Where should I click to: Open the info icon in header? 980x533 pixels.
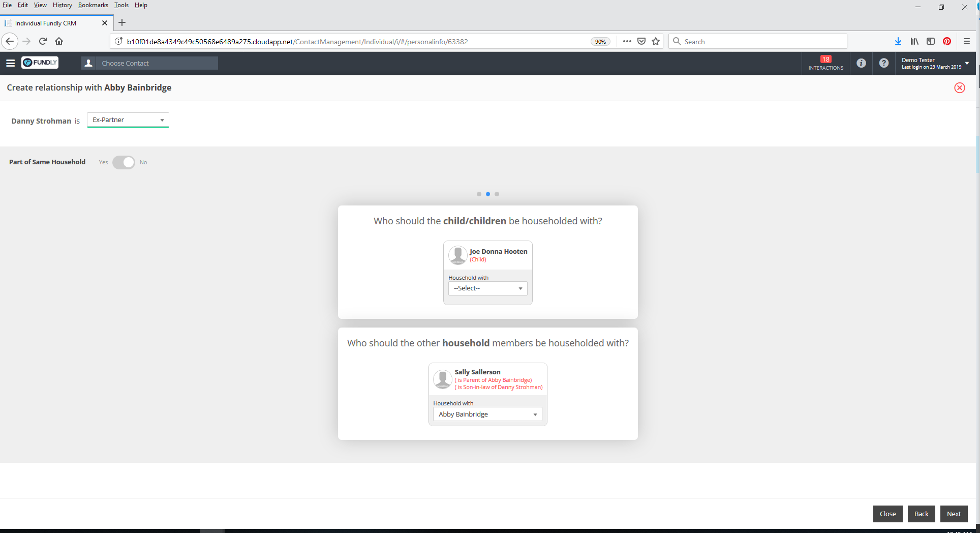click(x=861, y=63)
